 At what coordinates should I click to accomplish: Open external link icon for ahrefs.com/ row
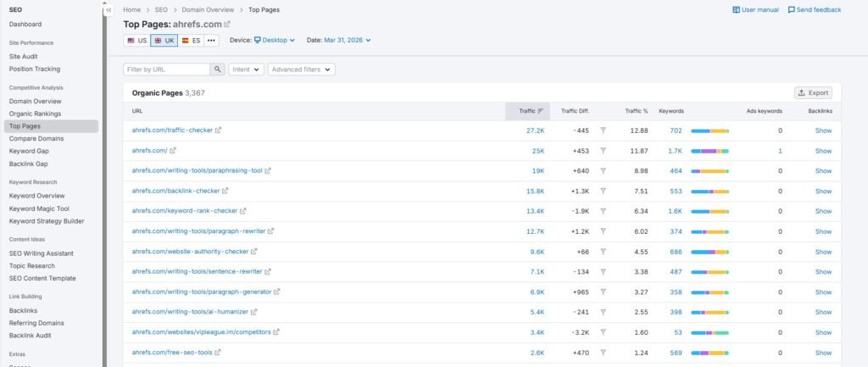click(x=173, y=150)
